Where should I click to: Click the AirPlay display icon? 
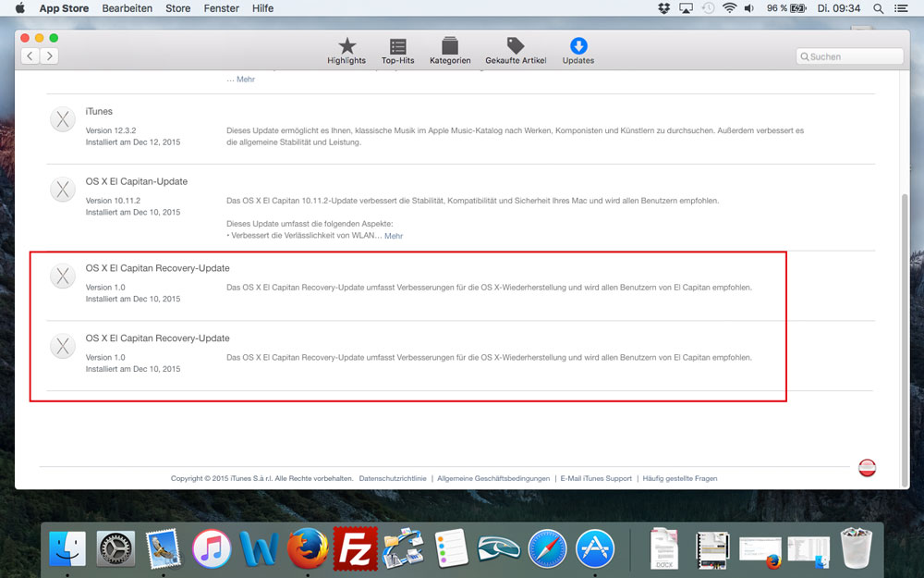coord(686,8)
